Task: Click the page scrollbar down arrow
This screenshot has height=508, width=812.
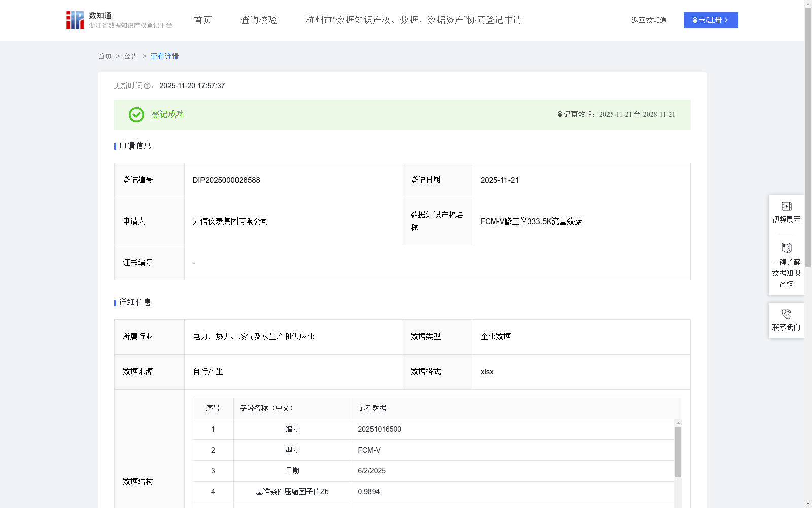Action: (808, 504)
